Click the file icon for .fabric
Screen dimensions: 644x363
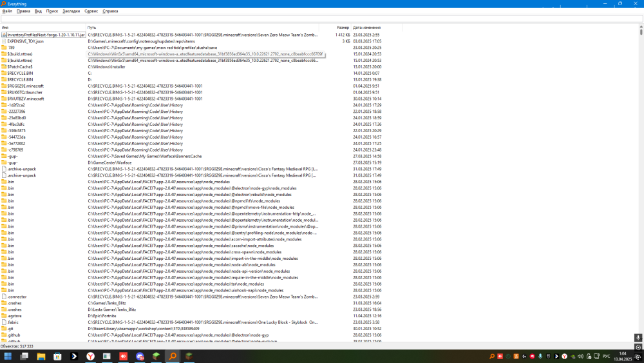pyautogui.click(x=4, y=322)
